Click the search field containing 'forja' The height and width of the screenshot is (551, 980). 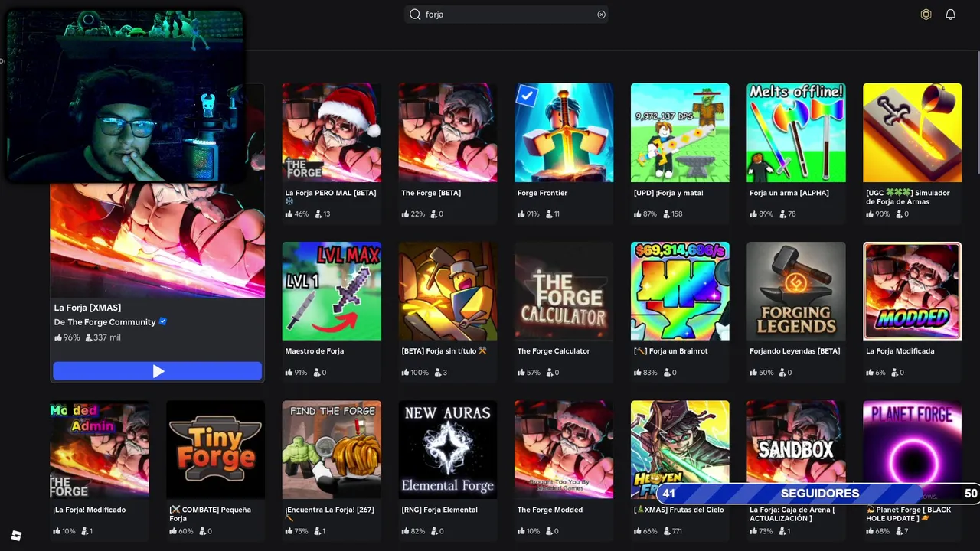click(506, 15)
